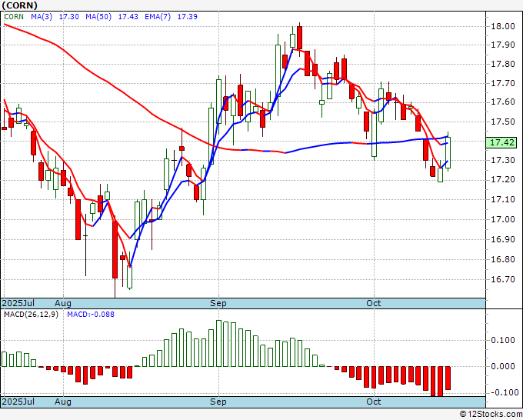Click the 17.10 price axis label
The image size is (523, 420).
[503, 199]
